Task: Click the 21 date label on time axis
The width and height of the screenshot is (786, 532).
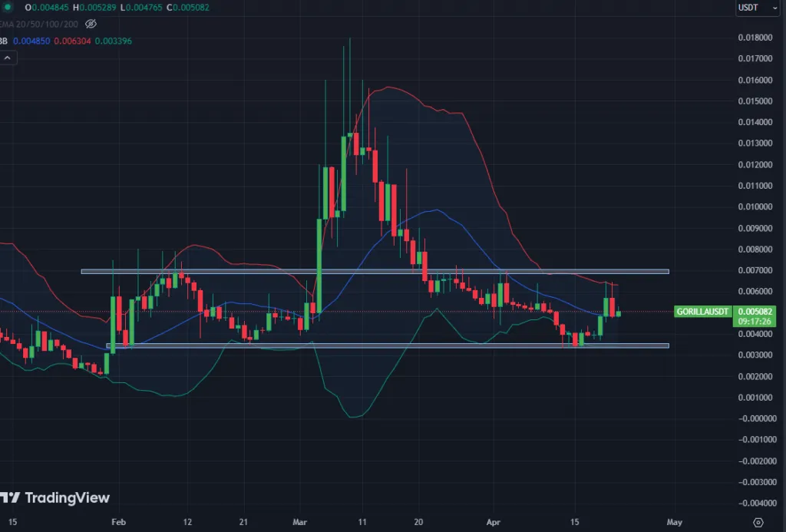Action: click(243, 522)
